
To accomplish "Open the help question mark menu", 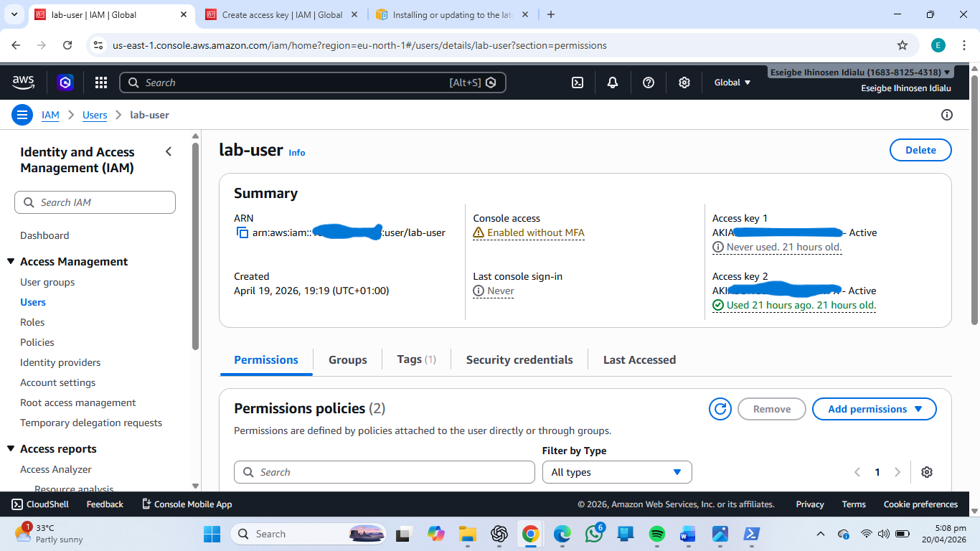I will coord(649,83).
